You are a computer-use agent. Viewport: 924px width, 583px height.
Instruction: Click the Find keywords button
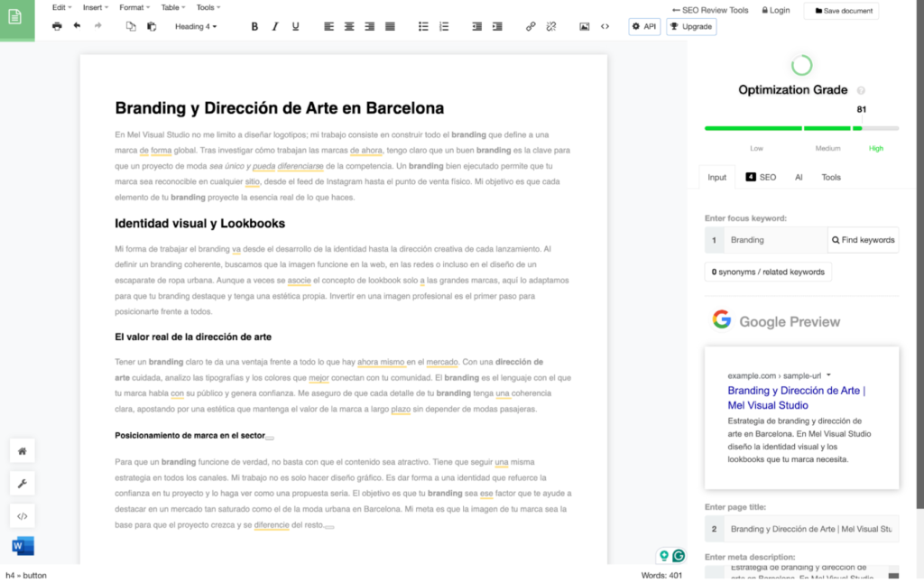pyautogui.click(x=863, y=240)
